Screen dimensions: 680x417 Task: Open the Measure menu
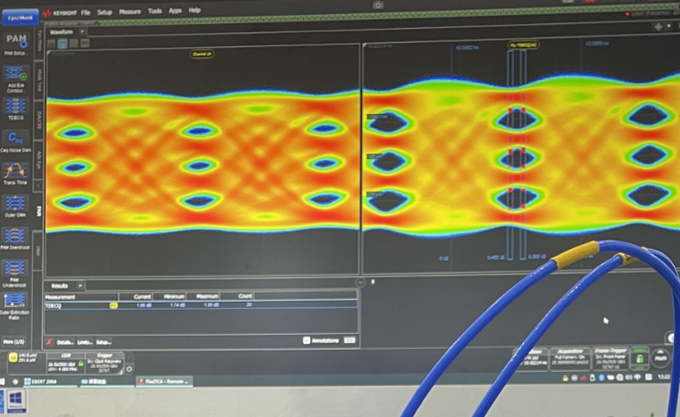pyautogui.click(x=129, y=10)
